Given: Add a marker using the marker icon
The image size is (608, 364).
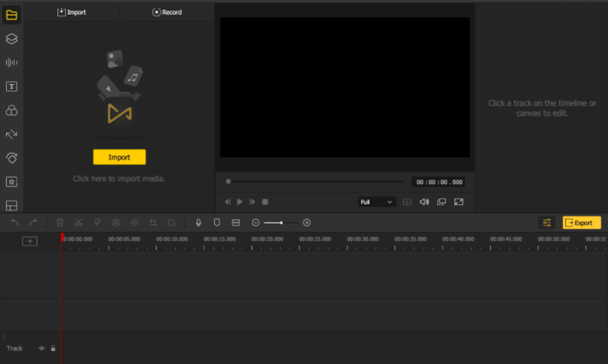Looking at the screenshot, I should click(216, 223).
